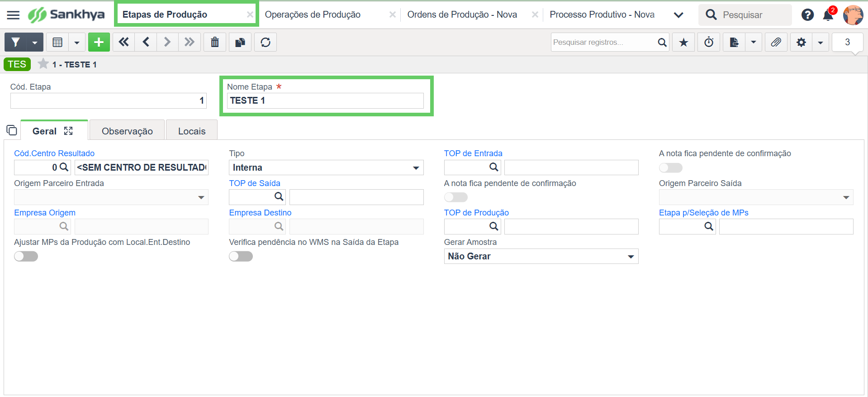Go to previous record

tap(146, 42)
